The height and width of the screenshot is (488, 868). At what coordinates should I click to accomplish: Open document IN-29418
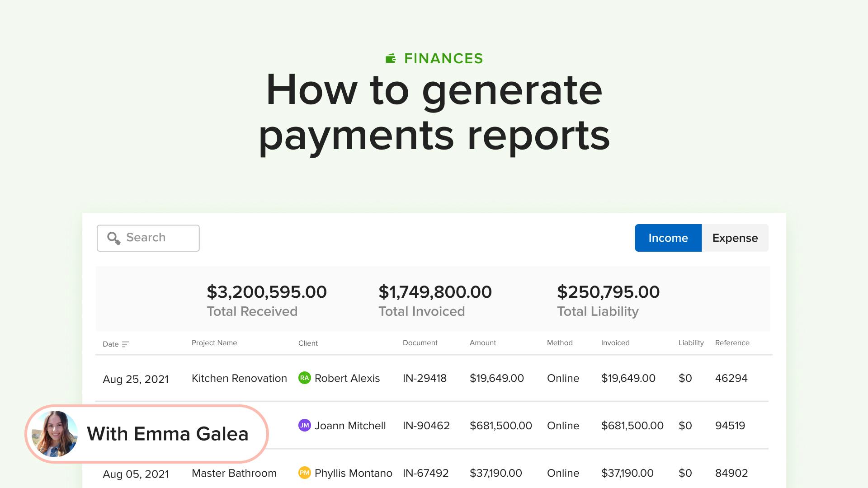[x=424, y=378]
